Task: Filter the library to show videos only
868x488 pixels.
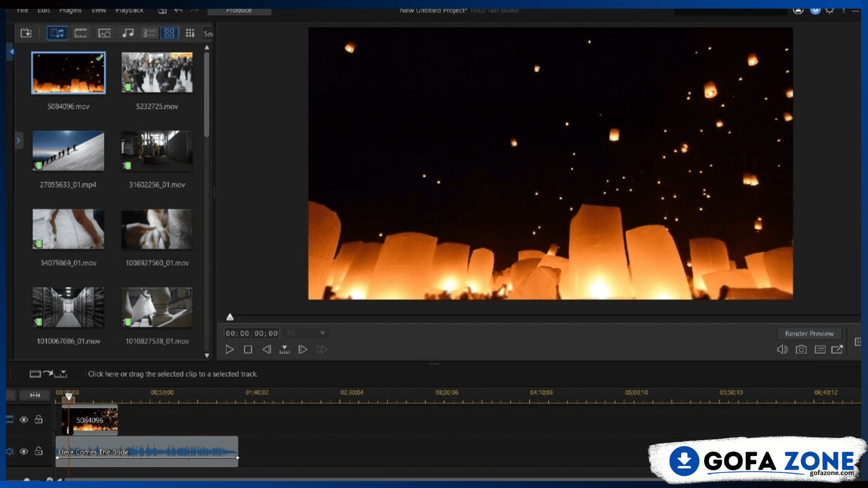Action: coord(81,33)
